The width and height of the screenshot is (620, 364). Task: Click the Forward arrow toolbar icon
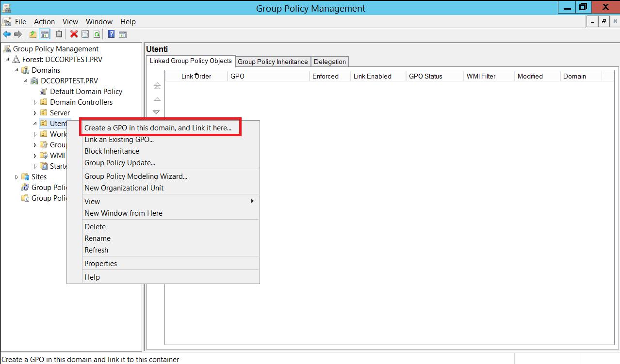[x=18, y=34]
